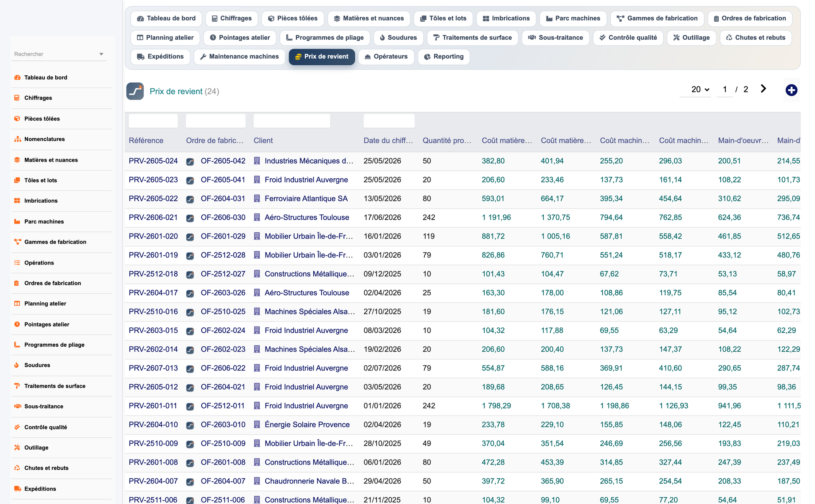Viewport: 815px width, 504px height.
Task: Click company icon beside Ferroviaire Atlantique SA
Action: [x=257, y=199]
